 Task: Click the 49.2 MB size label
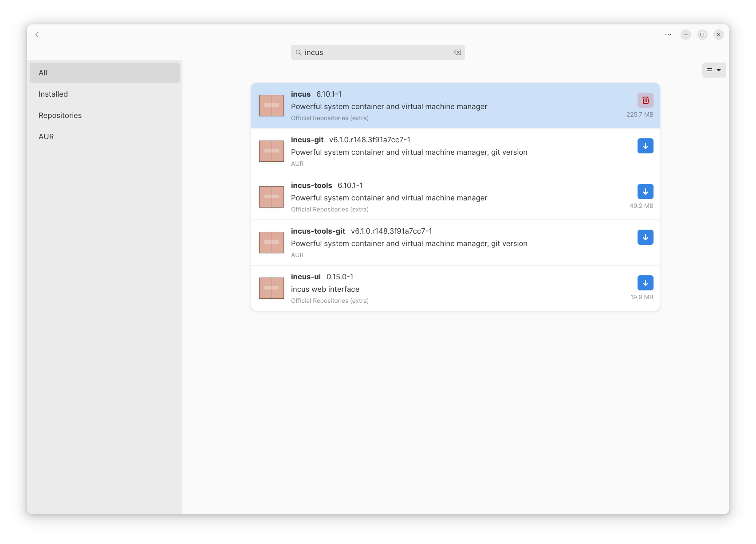641,206
